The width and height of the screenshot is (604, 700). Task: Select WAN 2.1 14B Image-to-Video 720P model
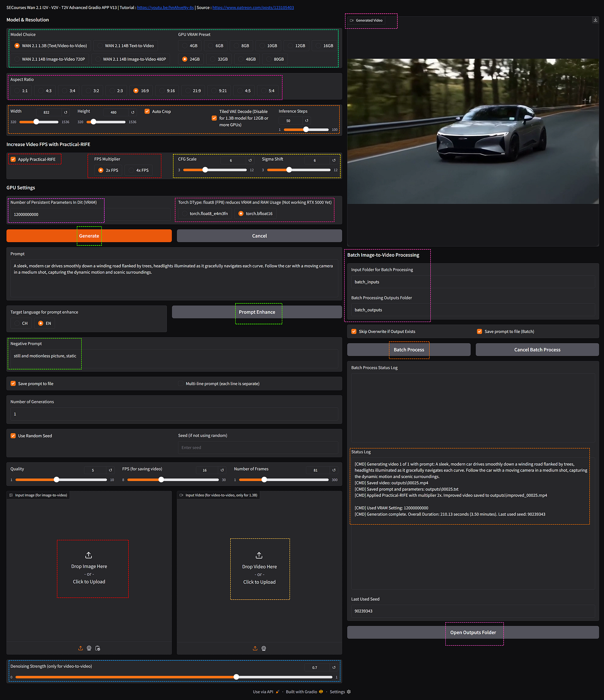[x=49, y=59]
